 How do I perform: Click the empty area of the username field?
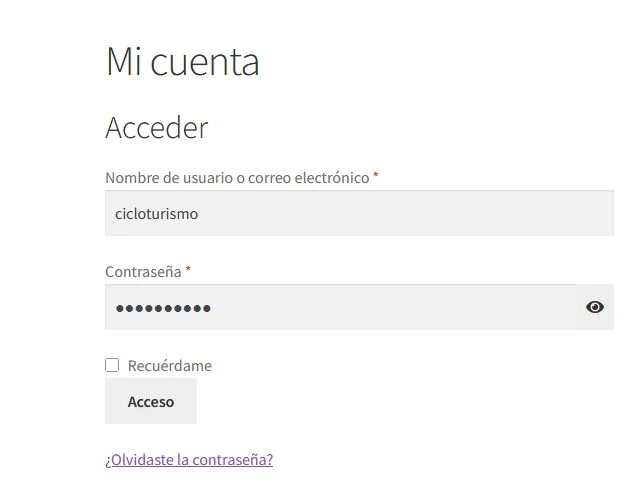pyautogui.click(x=406, y=213)
